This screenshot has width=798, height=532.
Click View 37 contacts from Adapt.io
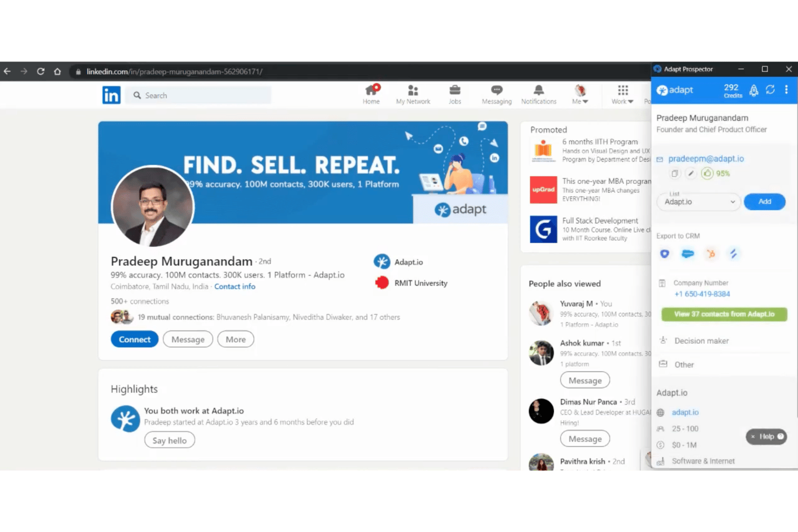[x=724, y=314]
